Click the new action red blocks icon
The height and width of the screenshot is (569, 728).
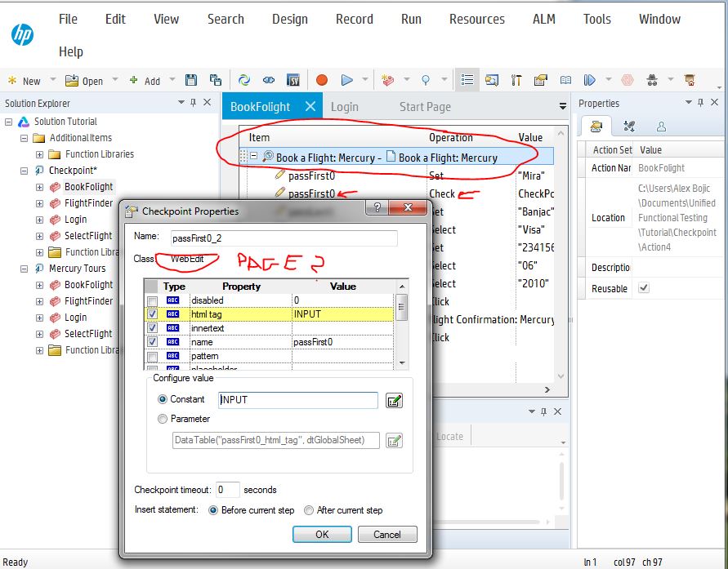pos(387,80)
